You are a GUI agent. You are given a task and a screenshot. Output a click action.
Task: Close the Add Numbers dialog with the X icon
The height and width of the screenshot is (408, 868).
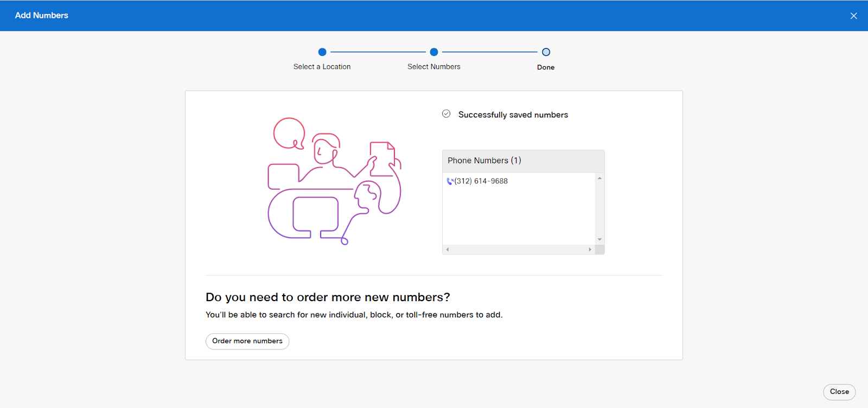coord(853,16)
